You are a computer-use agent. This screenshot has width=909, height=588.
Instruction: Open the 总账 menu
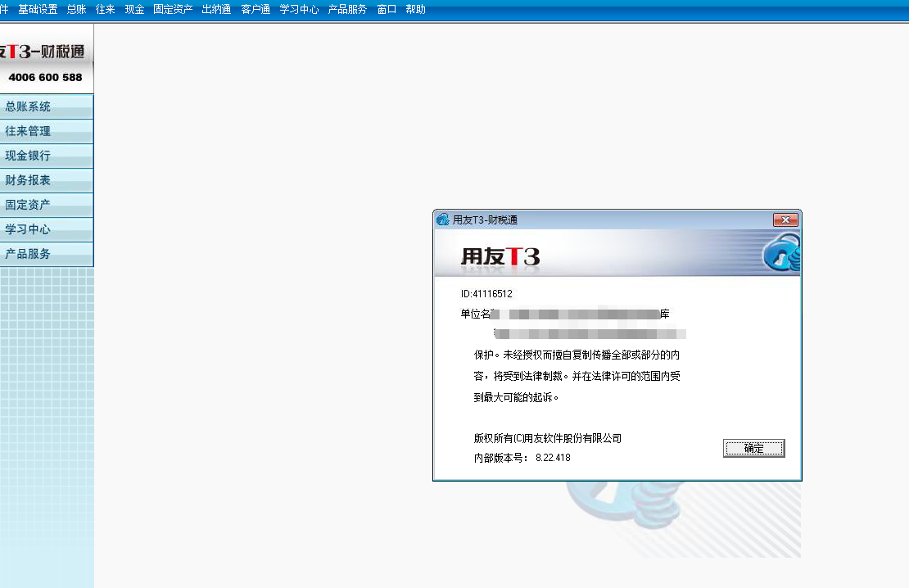[x=76, y=9]
